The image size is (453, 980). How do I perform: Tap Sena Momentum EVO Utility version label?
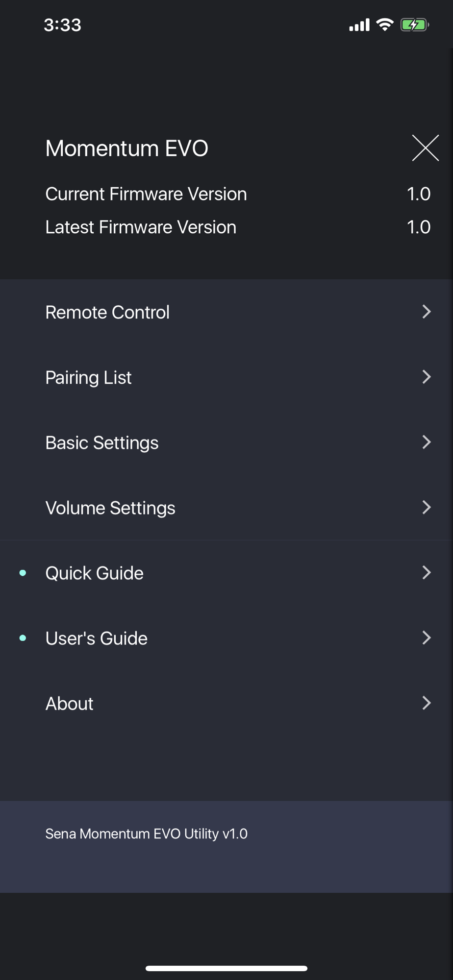[x=146, y=833]
